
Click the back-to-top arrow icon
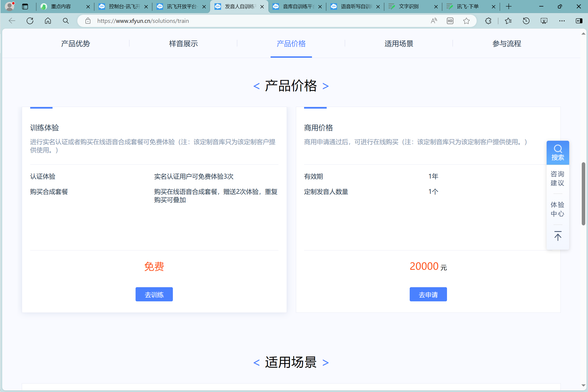(x=558, y=236)
